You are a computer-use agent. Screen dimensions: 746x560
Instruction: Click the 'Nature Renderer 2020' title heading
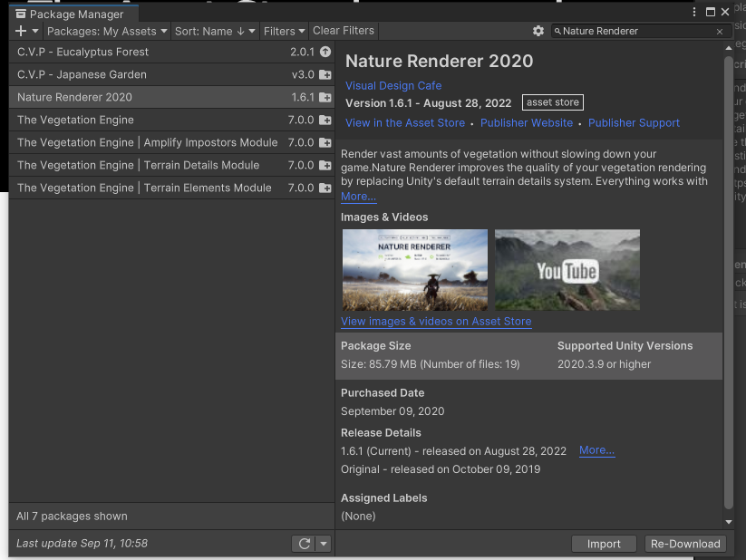439,61
